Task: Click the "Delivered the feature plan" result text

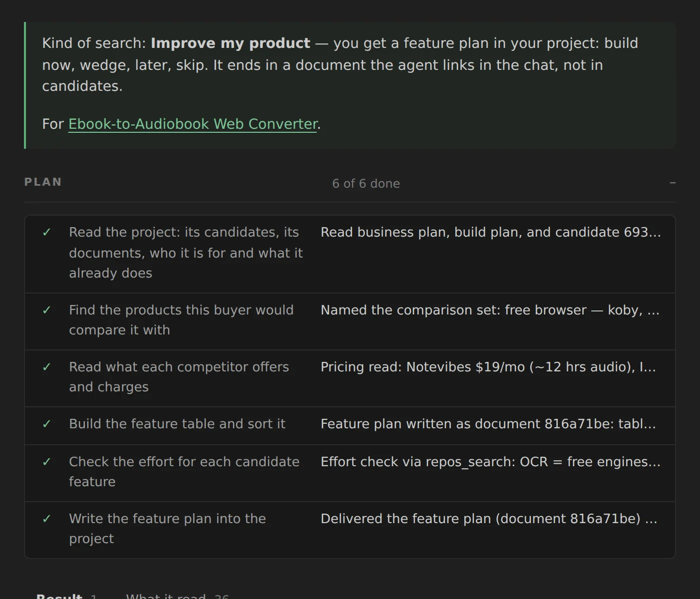Action: pos(489,519)
